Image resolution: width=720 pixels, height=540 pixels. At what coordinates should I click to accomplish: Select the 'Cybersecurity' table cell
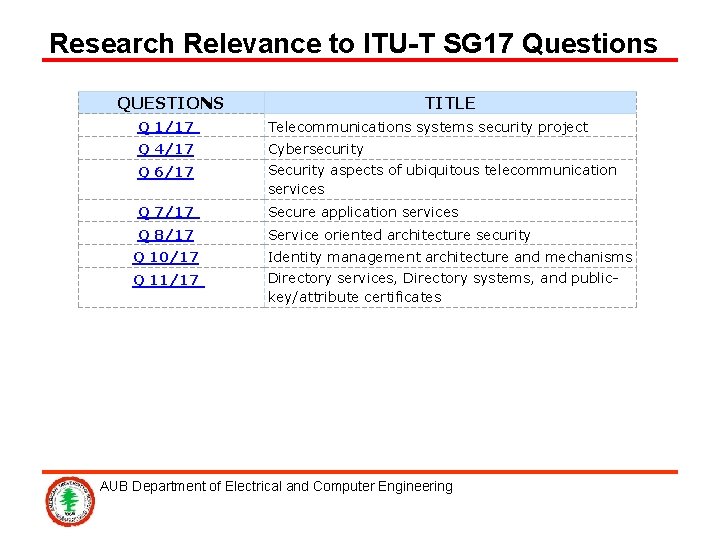tap(450, 148)
